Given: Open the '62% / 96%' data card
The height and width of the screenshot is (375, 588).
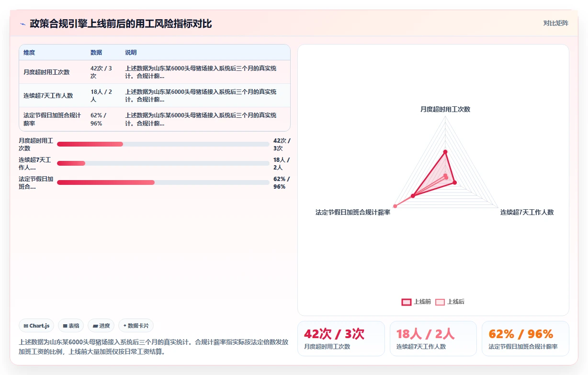Looking at the screenshot, I should (x=525, y=339).
